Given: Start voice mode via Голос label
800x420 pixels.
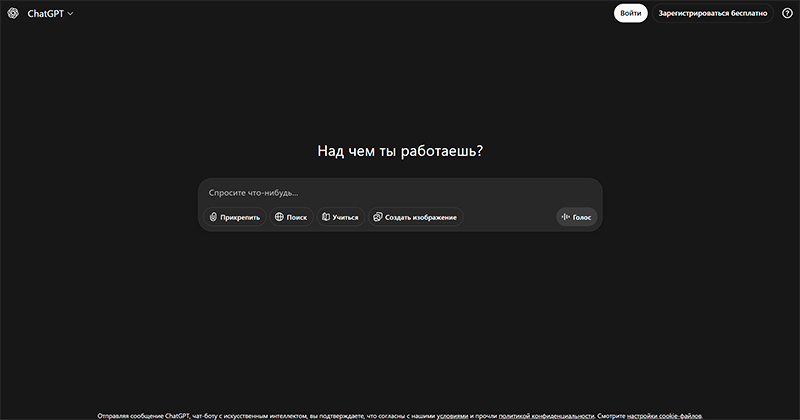Looking at the screenshot, I should pos(582,217).
